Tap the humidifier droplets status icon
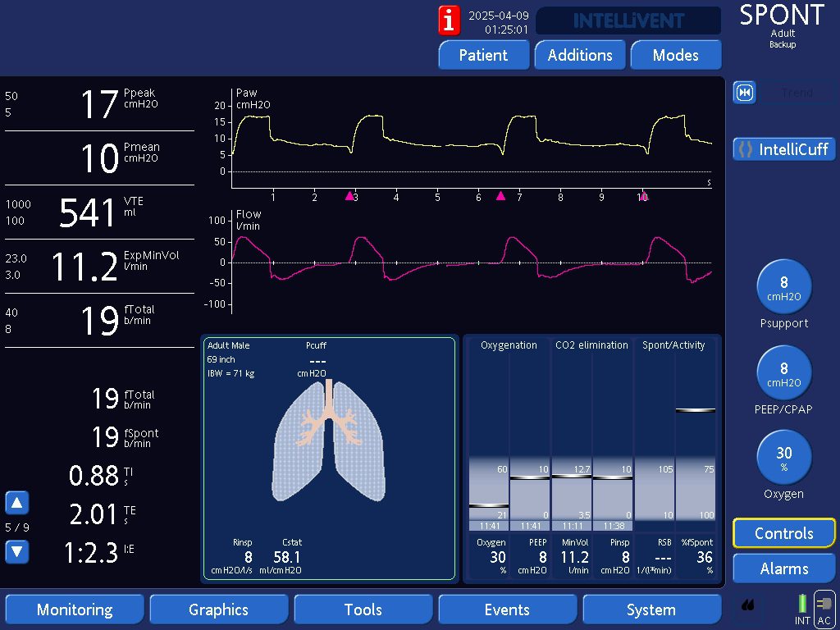 [x=749, y=606]
